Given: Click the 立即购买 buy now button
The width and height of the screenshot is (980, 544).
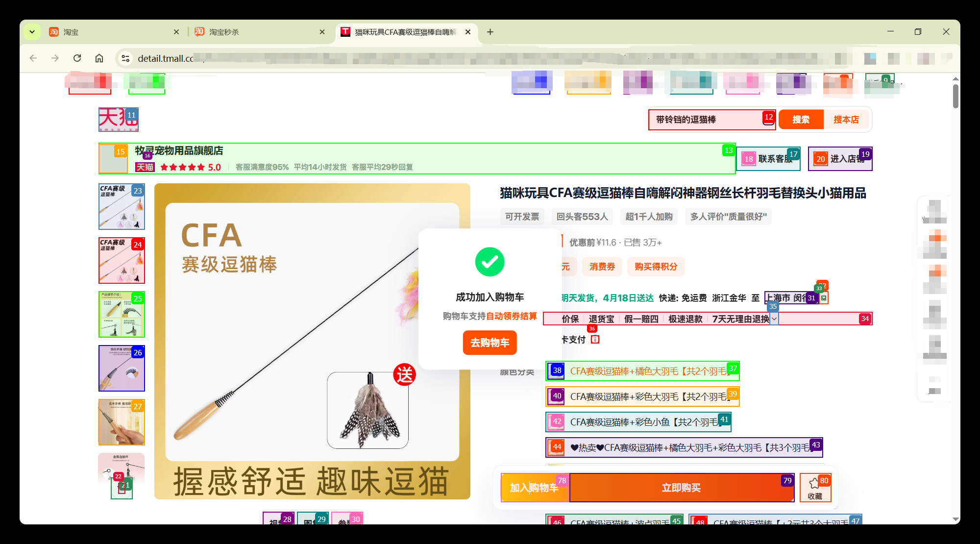Looking at the screenshot, I should click(x=681, y=488).
